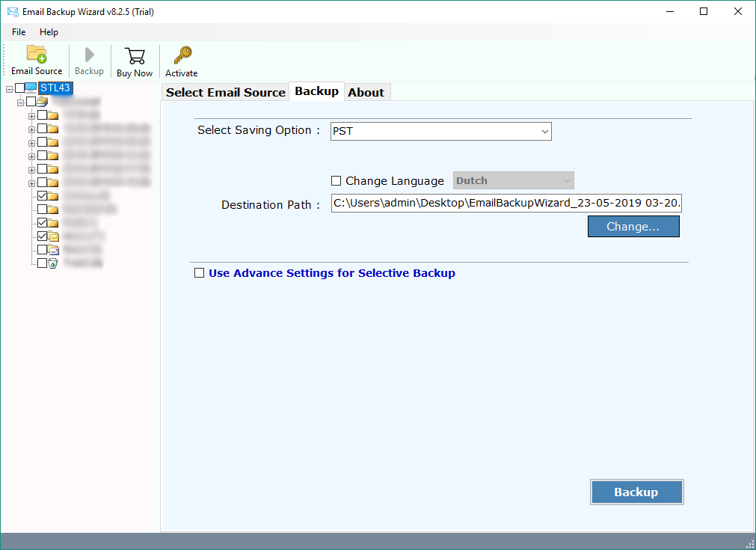Image resolution: width=756 pixels, height=550 pixels.
Task: Select the trash bin icon at tree bottom
Action: 52,262
